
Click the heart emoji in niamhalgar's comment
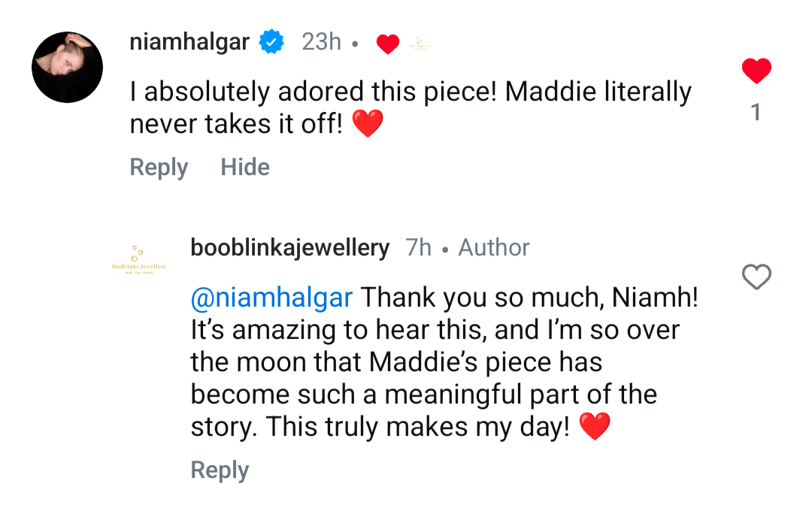368,124
